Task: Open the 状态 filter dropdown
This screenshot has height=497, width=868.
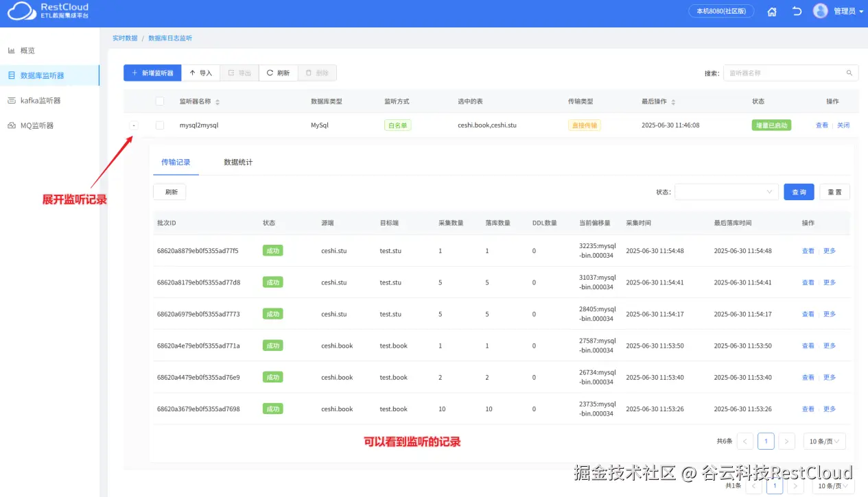Action: point(726,192)
